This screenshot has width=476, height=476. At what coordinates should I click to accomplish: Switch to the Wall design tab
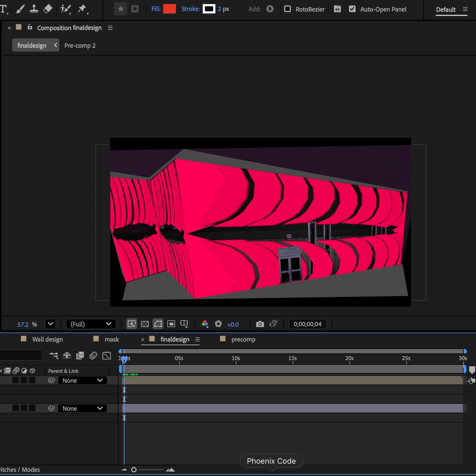click(48, 339)
